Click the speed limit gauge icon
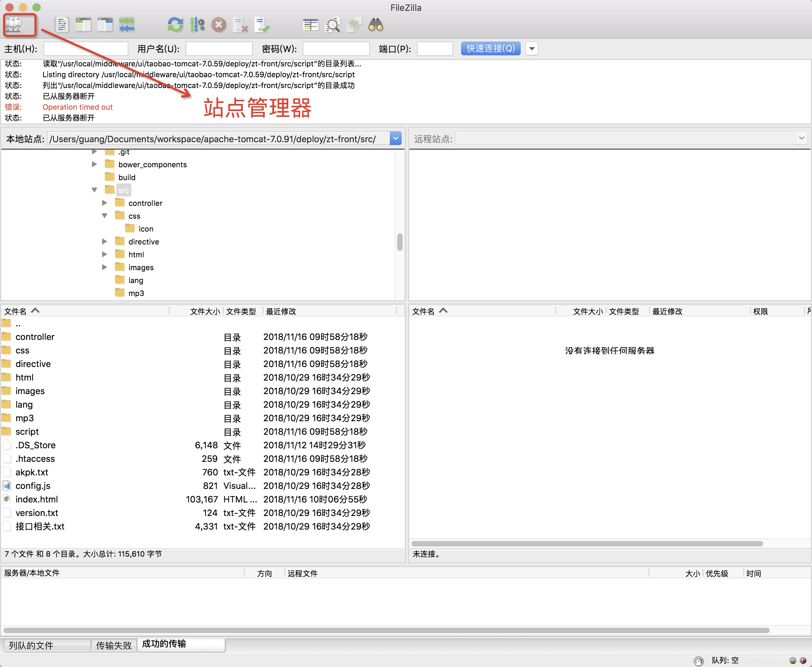 [698, 661]
